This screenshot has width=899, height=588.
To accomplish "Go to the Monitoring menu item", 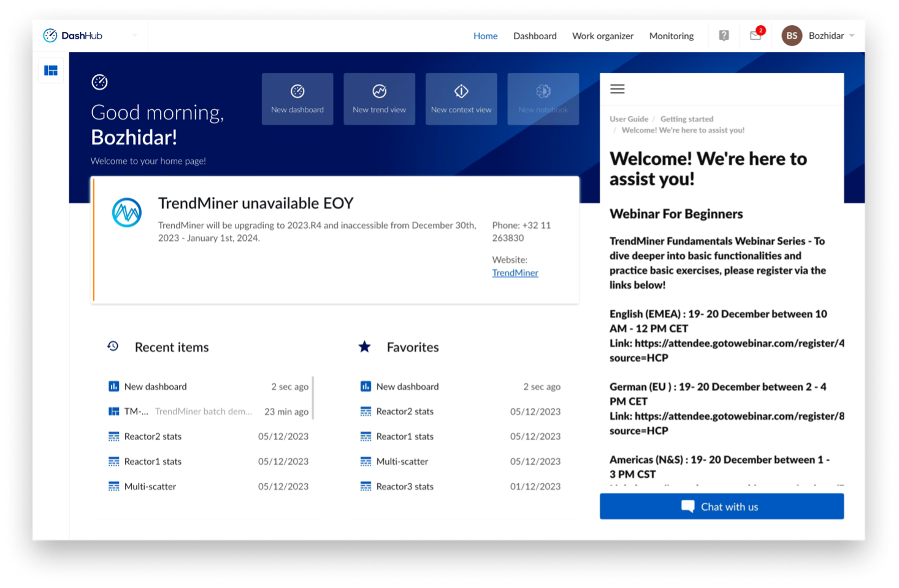I will click(x=671, y=36).
